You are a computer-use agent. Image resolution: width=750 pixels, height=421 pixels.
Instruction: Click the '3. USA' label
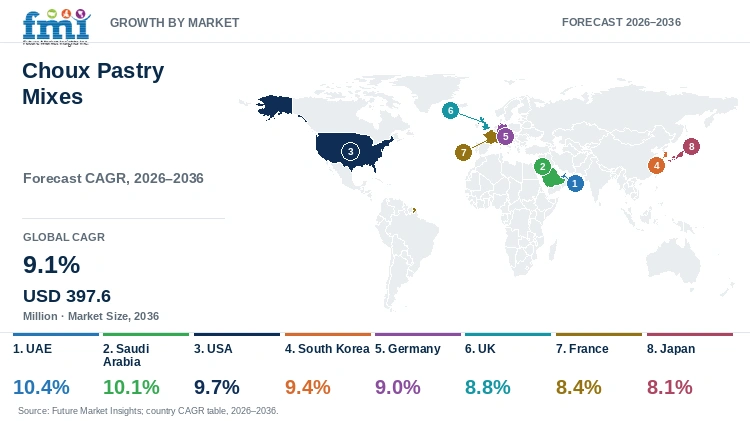click(x=213, y=349)
